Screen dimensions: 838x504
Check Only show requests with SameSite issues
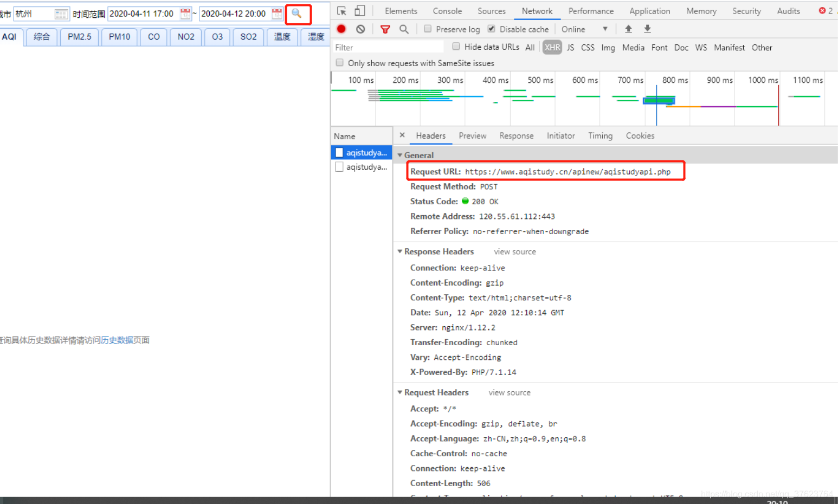click(339, 63)
